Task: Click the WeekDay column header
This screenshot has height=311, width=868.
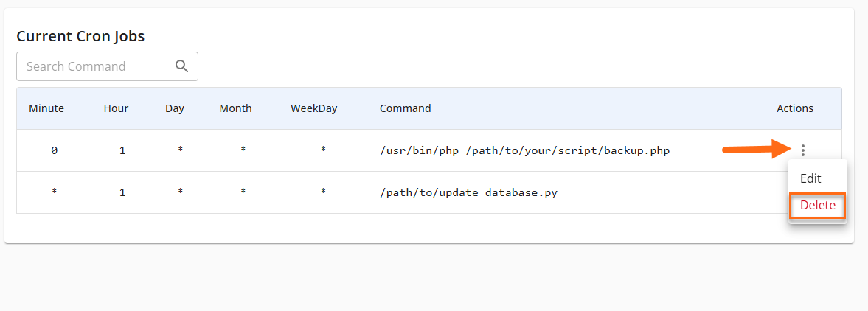Action: pos(313,108)
